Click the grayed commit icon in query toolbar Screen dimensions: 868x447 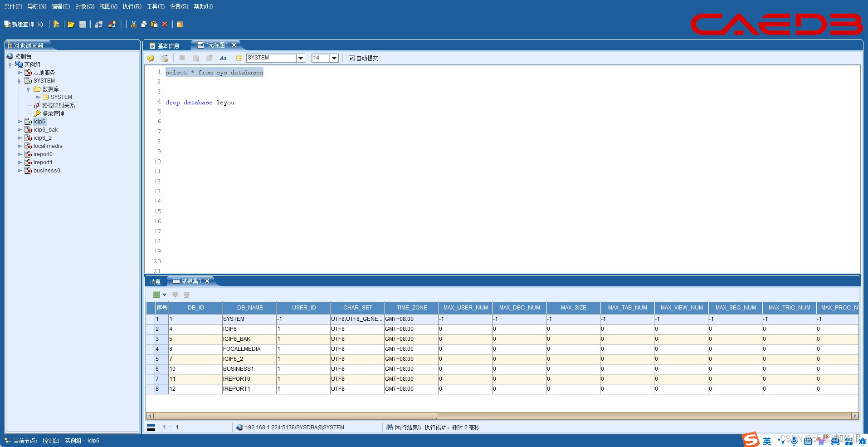[196, 58]
